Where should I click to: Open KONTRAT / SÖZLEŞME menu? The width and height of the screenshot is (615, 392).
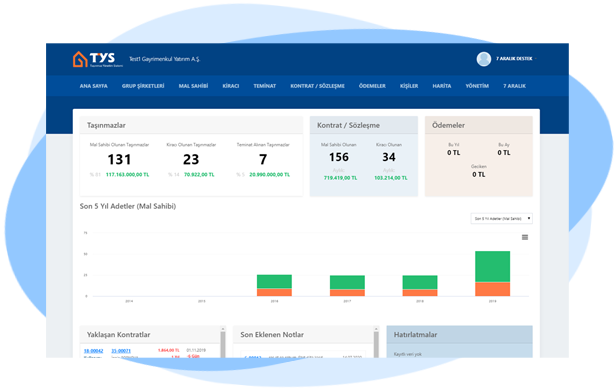click(317, 86)
